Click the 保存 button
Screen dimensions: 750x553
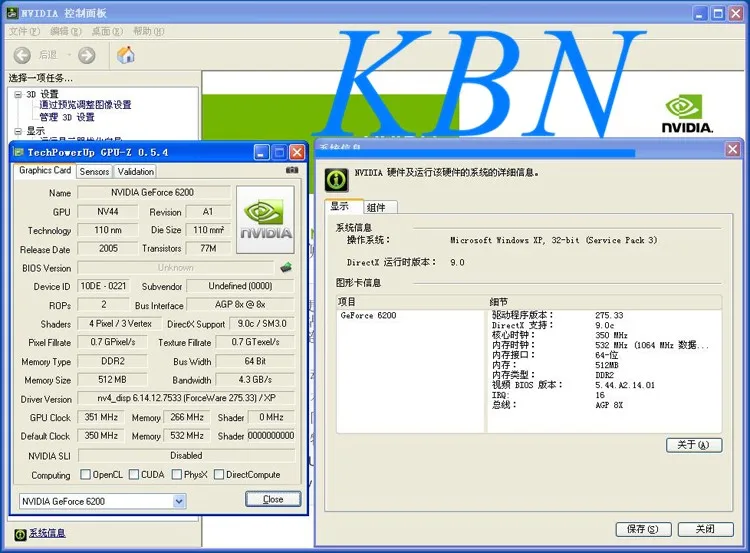pos(643,529)
